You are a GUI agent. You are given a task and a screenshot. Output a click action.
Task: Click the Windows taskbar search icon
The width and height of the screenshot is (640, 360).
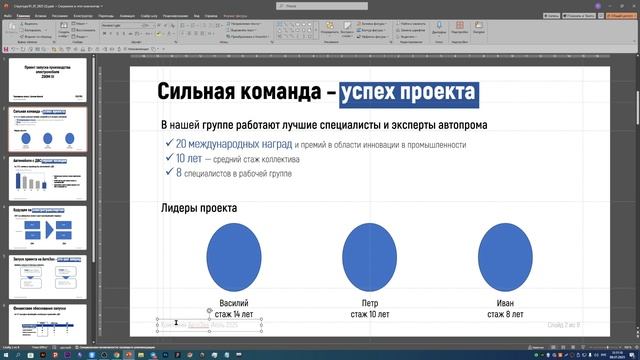(18, 355)
